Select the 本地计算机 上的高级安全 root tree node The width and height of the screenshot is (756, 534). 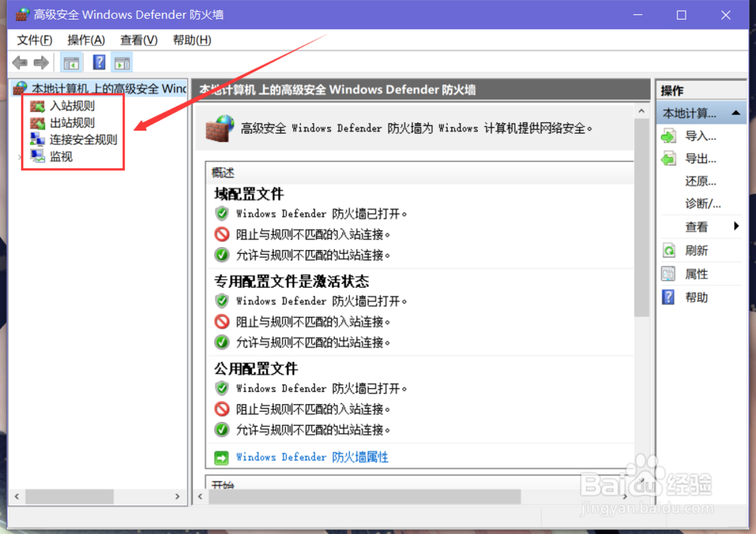pyautogui.click(x=109, y=88)
